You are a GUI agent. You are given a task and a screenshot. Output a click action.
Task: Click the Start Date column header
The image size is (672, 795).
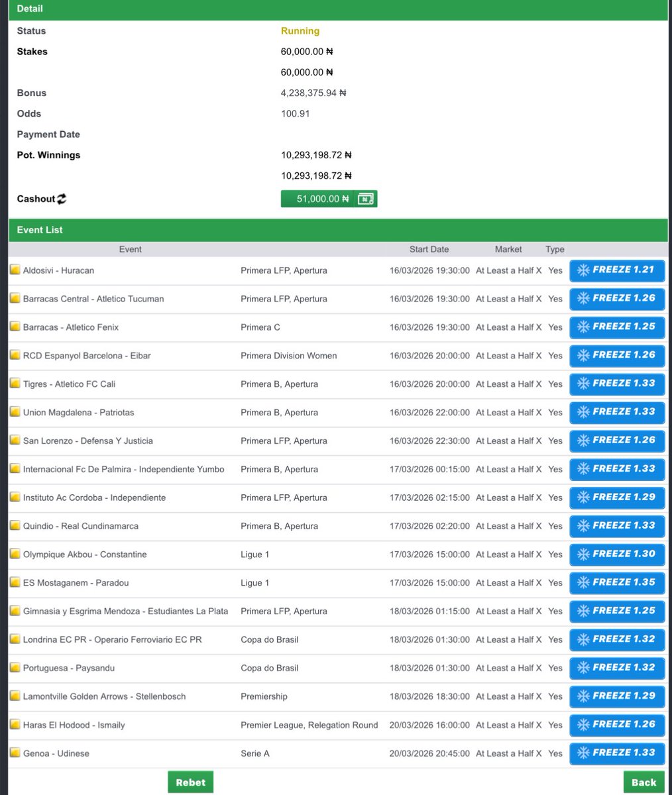(429, 249)
